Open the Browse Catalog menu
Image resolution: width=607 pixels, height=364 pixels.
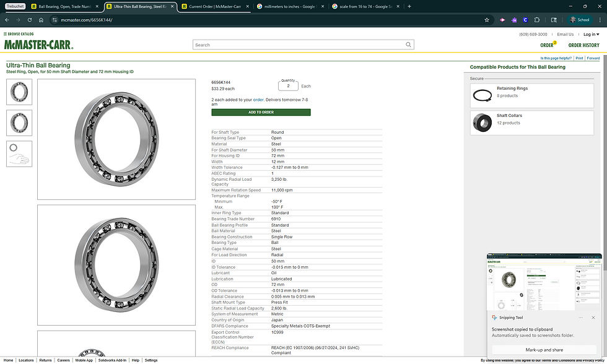(19, 33)
